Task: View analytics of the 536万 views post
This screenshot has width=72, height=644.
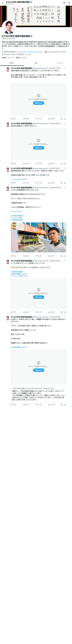Action: tap(51, 183)
